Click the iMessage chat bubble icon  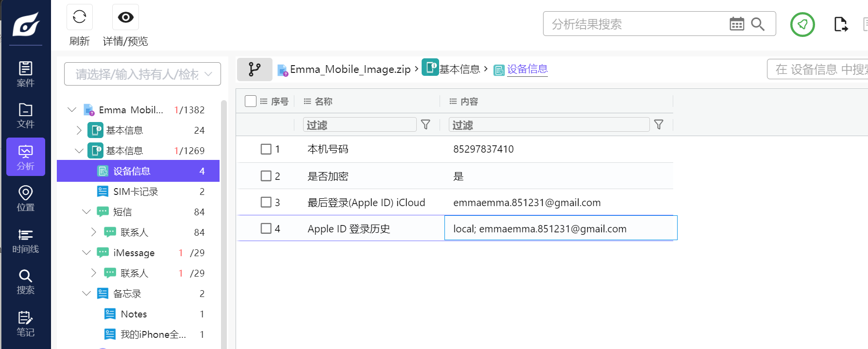pyautogui.click(x=102, y=253)
